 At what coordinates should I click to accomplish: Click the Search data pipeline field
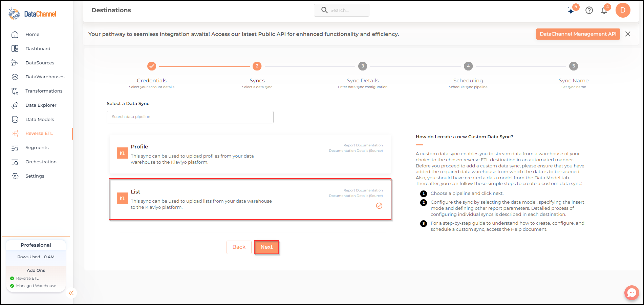pyautogui.click(x=190, y=117)
